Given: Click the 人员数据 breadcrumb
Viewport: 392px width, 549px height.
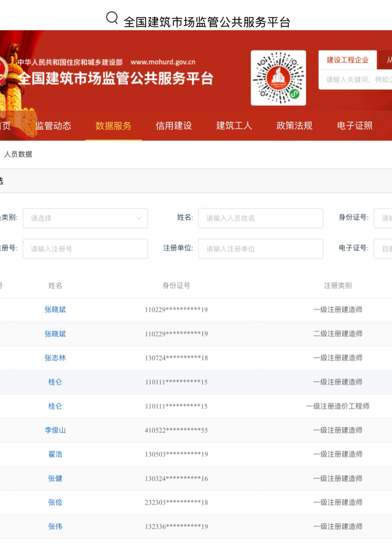Looking at the screenshot, I should tap(18, 154).
